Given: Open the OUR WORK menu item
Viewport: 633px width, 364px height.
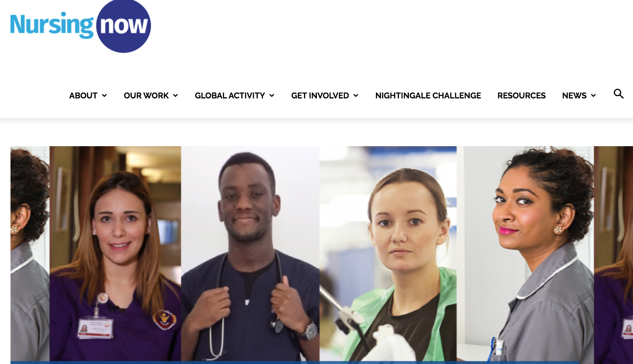Looking at the screenshot, I should pos(146,96).
